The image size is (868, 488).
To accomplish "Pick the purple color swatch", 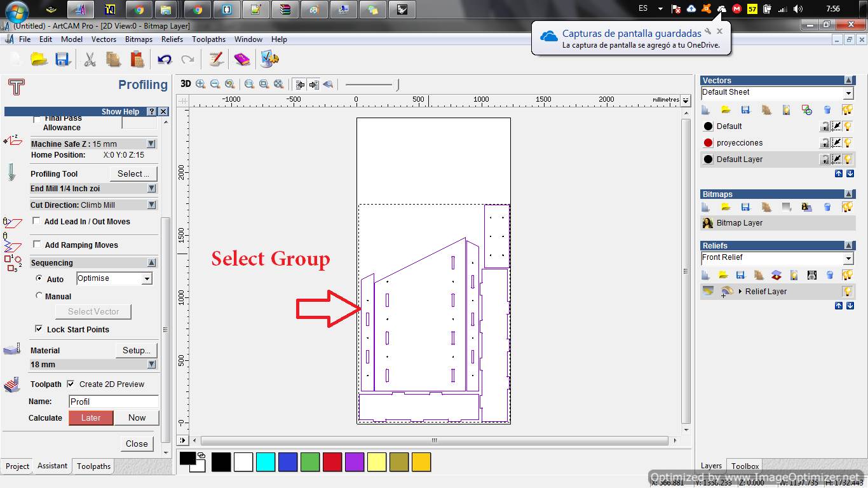I will (x=355, y=462).
